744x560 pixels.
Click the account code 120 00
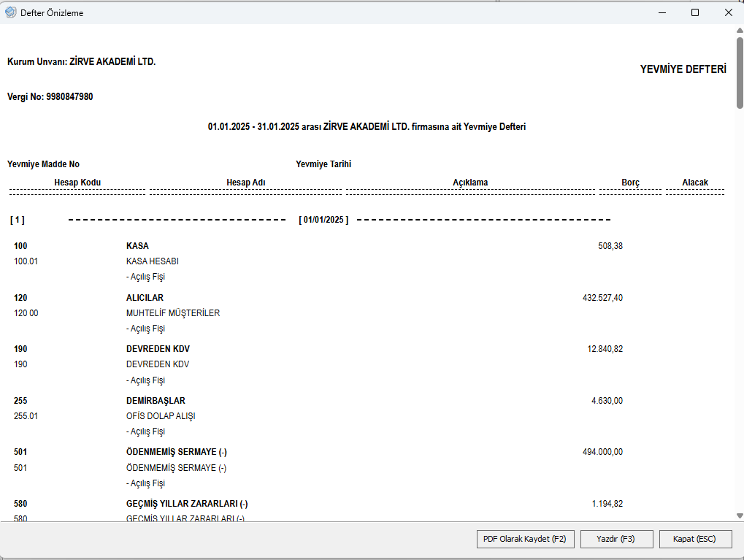pos(26,313)
